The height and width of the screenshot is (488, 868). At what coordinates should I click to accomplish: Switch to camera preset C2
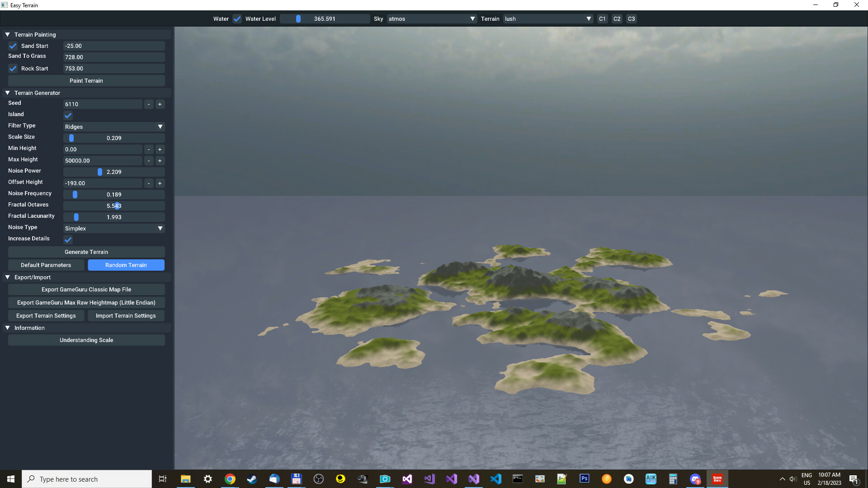617,19
